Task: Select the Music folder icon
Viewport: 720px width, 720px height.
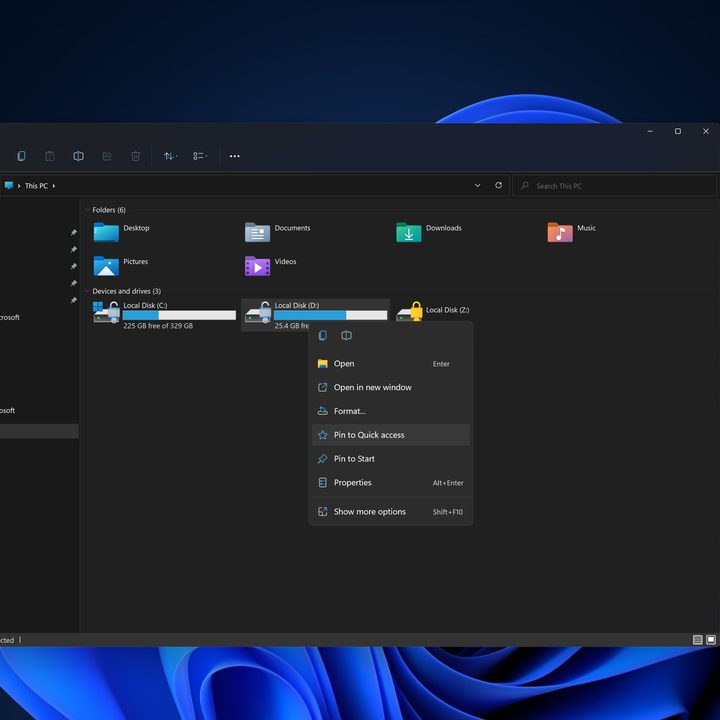Action: click(560, 232)
